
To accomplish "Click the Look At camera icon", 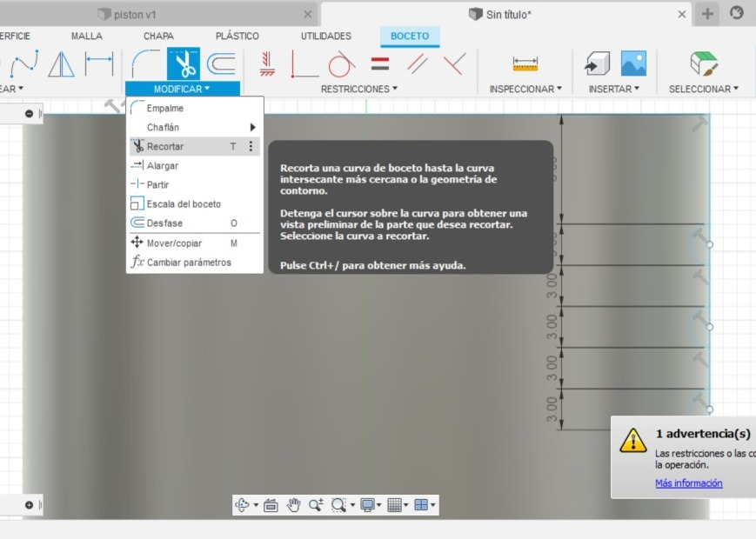I will click(271, 505).
